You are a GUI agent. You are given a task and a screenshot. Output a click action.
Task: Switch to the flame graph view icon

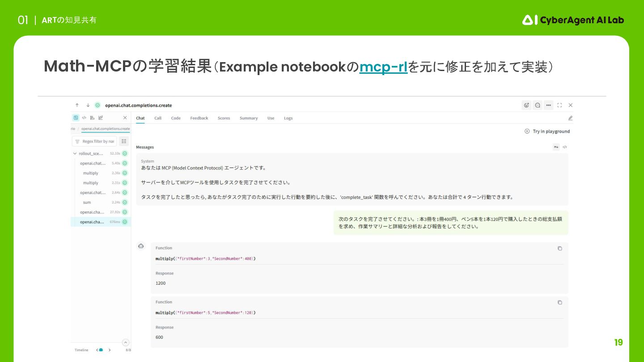coord(92,118)
